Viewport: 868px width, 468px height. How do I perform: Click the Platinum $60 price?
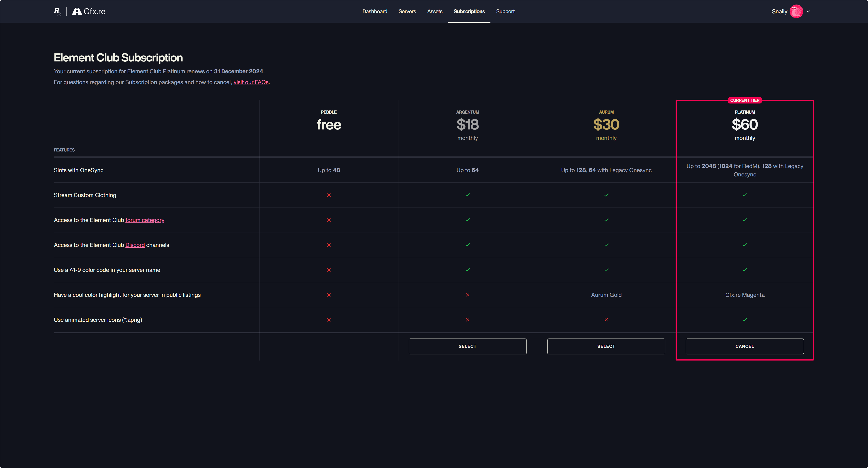745,125
